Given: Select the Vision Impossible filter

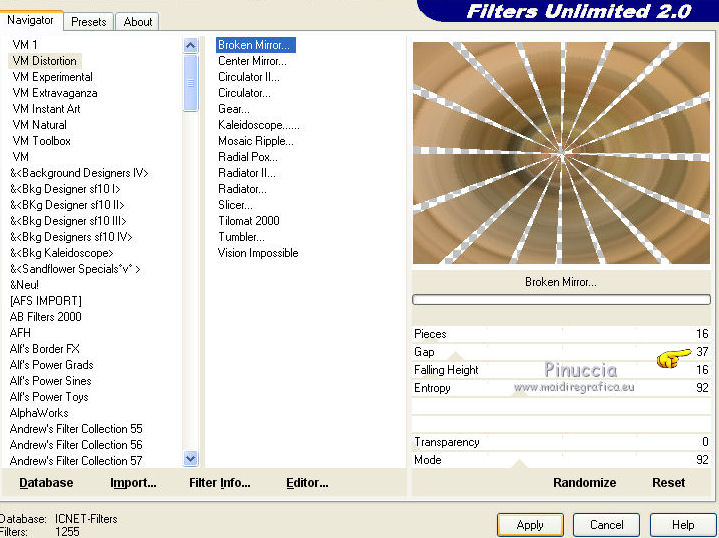Looking at the screenshot, I should click(258, 253).
